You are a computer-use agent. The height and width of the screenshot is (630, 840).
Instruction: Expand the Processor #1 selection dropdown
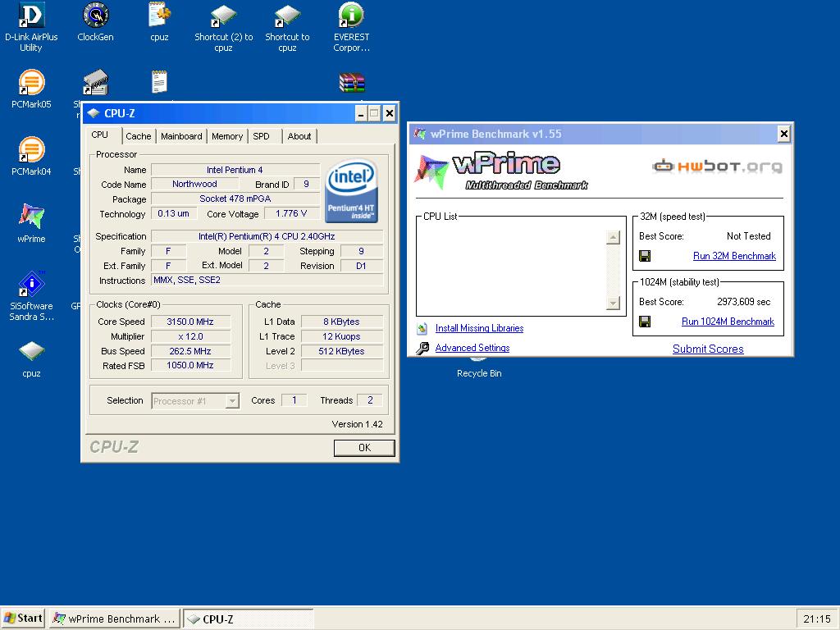click(x=232, y=400)
